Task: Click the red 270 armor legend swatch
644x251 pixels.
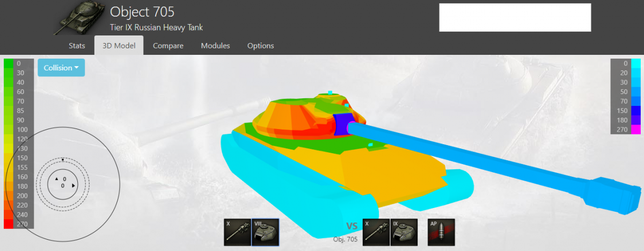Action: tap(9, 224)
